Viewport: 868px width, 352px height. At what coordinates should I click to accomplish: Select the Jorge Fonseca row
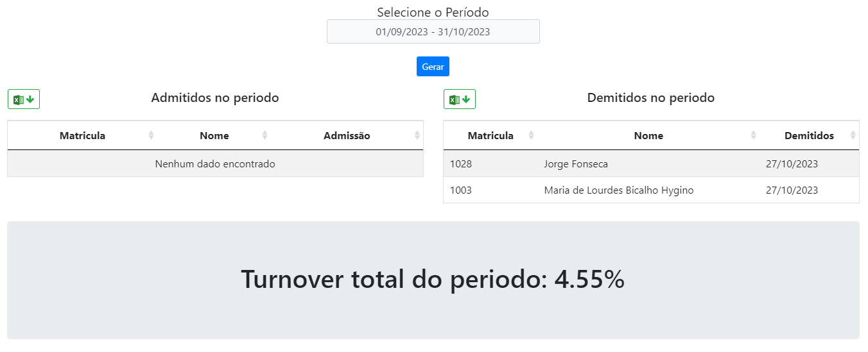[652, 163]
